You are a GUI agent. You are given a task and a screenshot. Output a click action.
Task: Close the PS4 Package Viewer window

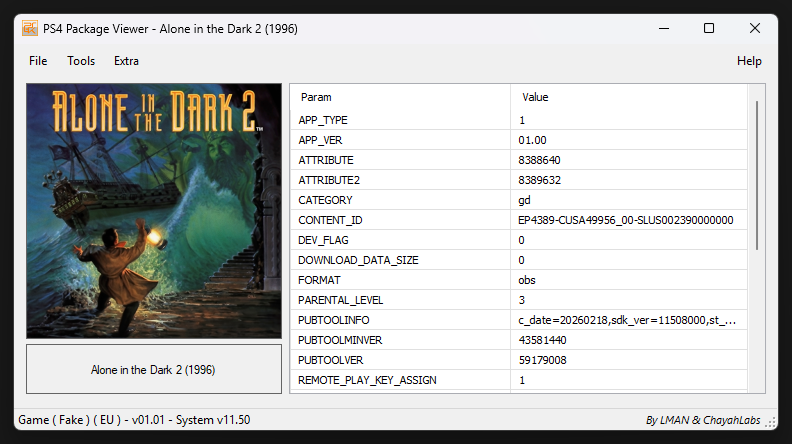[x=755, y=28]
